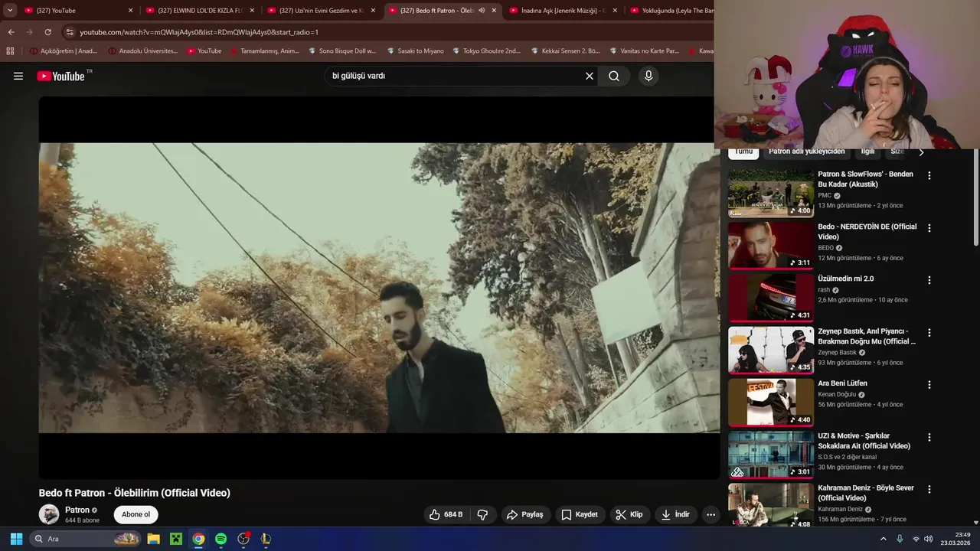Reload the page in Chrome
The width and height of the screenshot is (980, 551).
click(47, 32)
